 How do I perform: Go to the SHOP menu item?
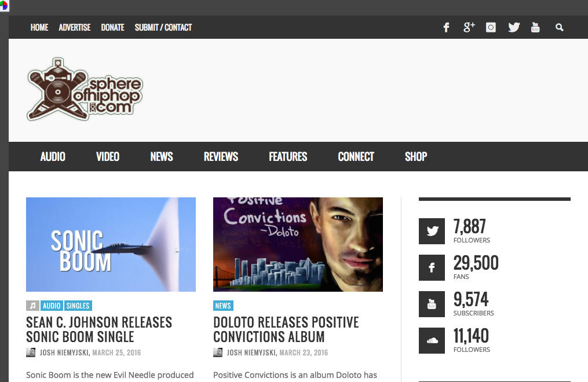(x=416, y=156)
